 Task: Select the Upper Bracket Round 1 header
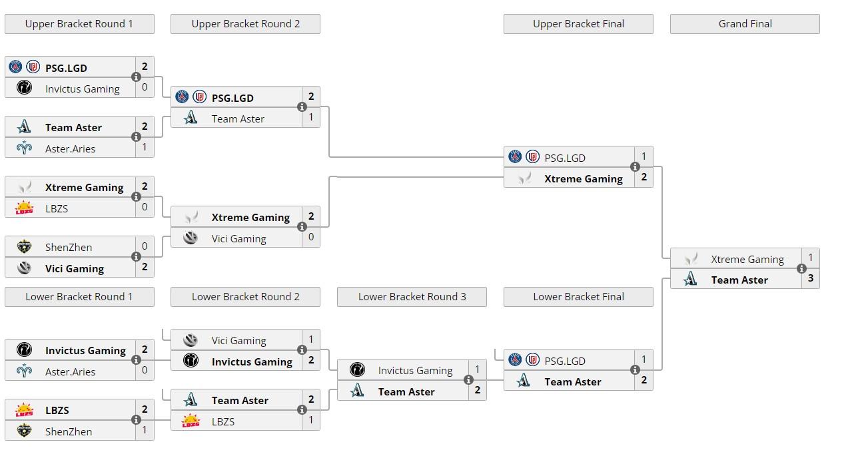point(79,24)
